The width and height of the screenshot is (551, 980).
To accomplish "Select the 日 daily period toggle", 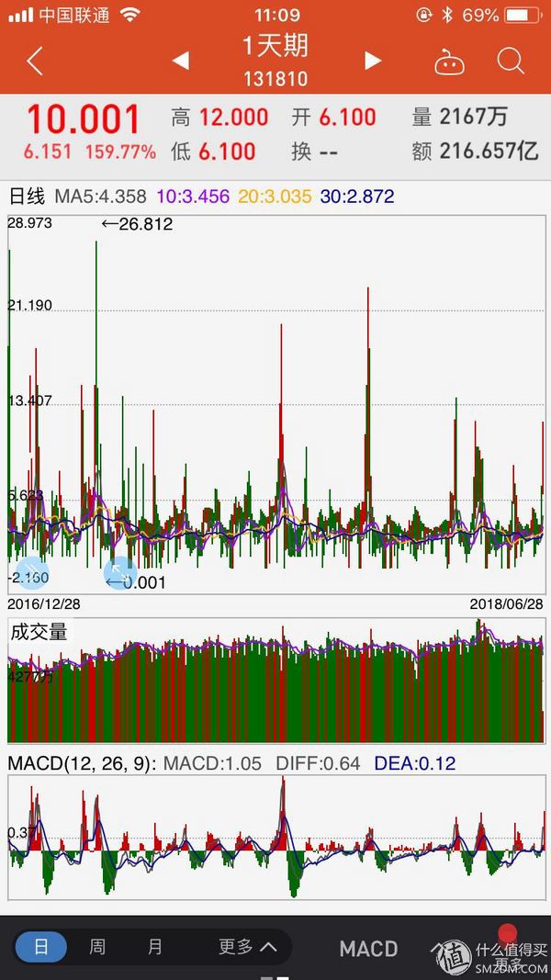I will point(41,947).
